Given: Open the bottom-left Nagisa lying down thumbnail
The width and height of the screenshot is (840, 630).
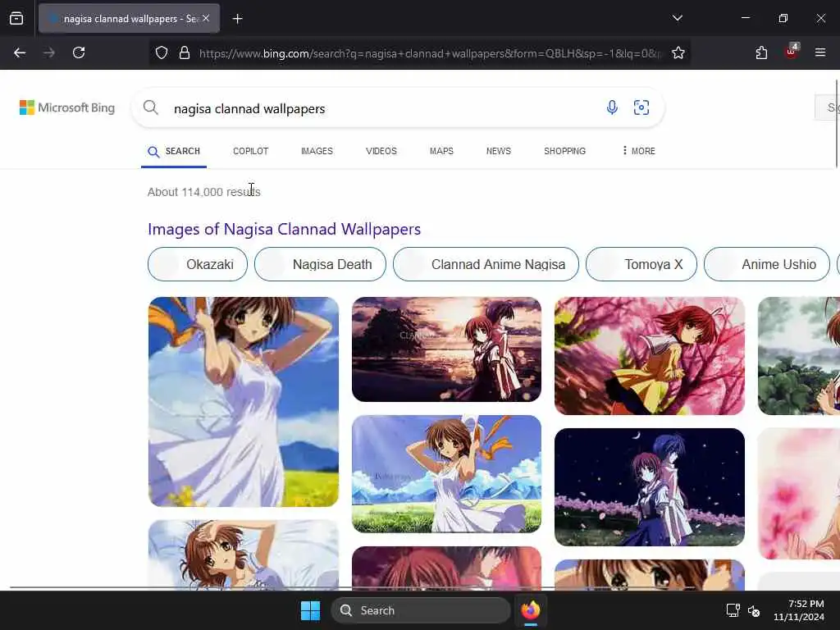Looking at the screenshot, I should click(243, 555).
